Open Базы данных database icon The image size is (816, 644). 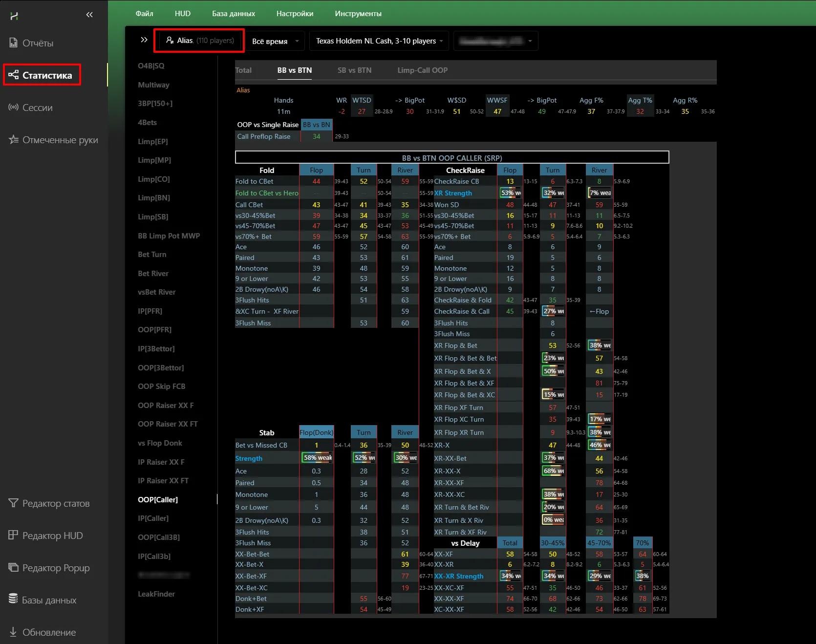pyautogui.click(x=14, y=600)
